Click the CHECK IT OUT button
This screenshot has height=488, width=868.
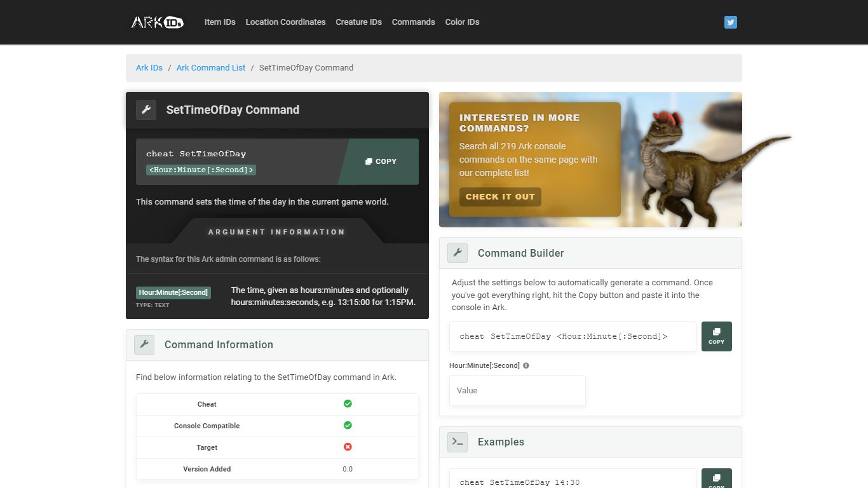pos(500,197)
